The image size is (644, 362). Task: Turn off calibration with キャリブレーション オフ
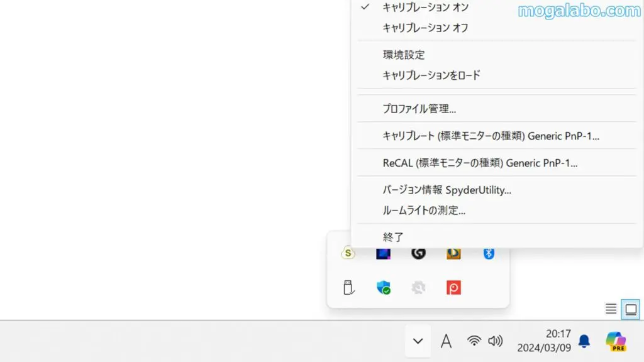point(425,28)
